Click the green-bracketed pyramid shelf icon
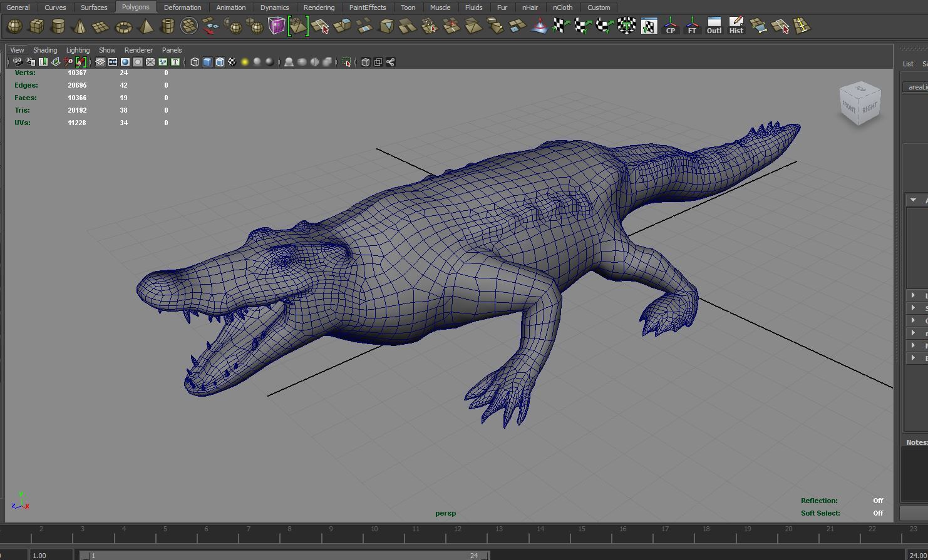 (298, 26)
